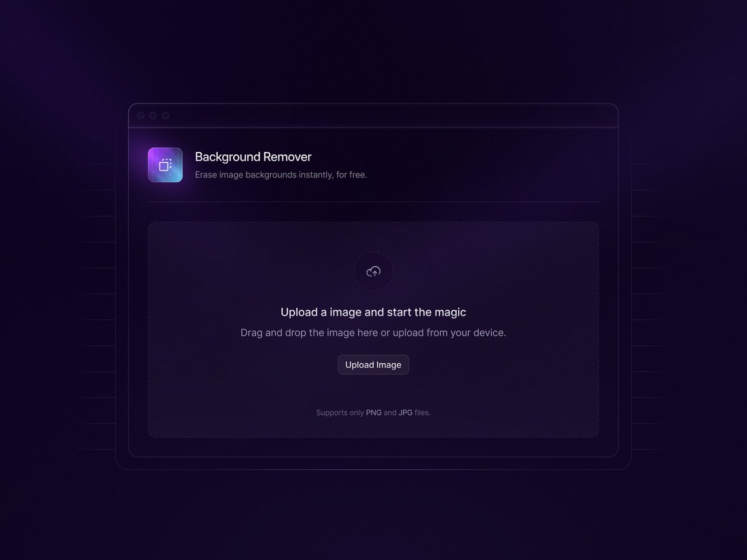Click the Background Remover gradient app icon
Viewport: 747px width, 560px height.
click(x=165, y=165)
